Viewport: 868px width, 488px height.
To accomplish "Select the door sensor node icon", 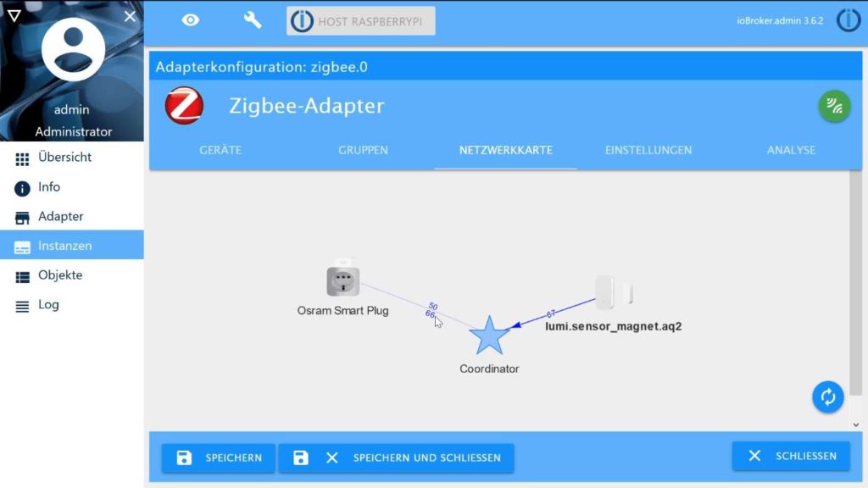I will click(614, 292).
